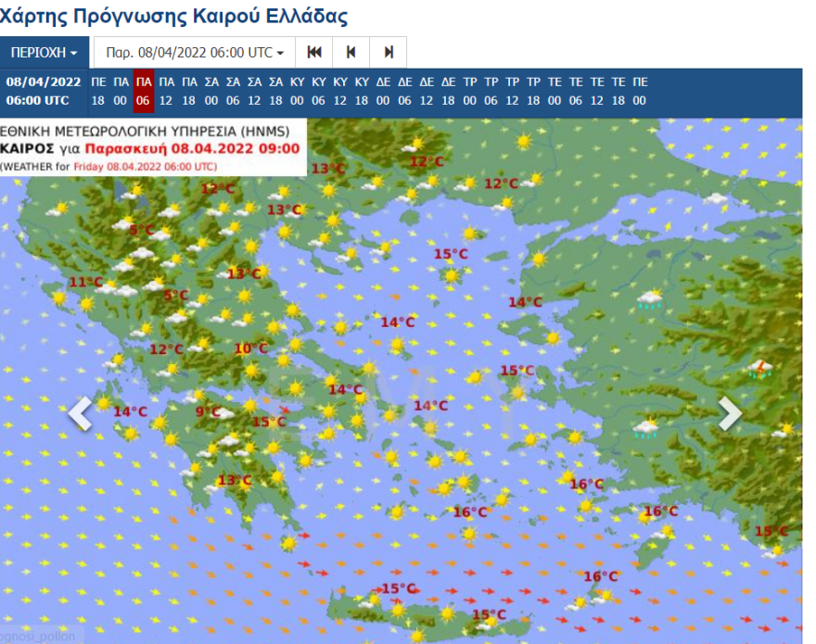Pan the map east using the right chevron
816x644 pixels.
(732, 414)
